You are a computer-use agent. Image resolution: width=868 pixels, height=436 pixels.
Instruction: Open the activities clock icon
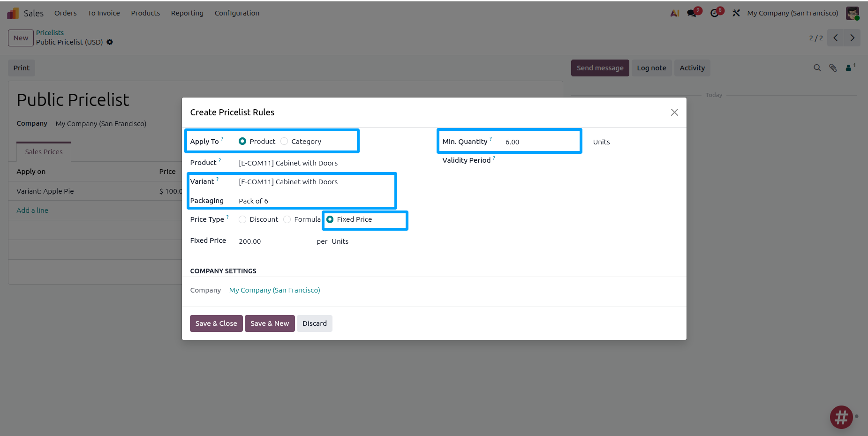[x=715, y=13]
